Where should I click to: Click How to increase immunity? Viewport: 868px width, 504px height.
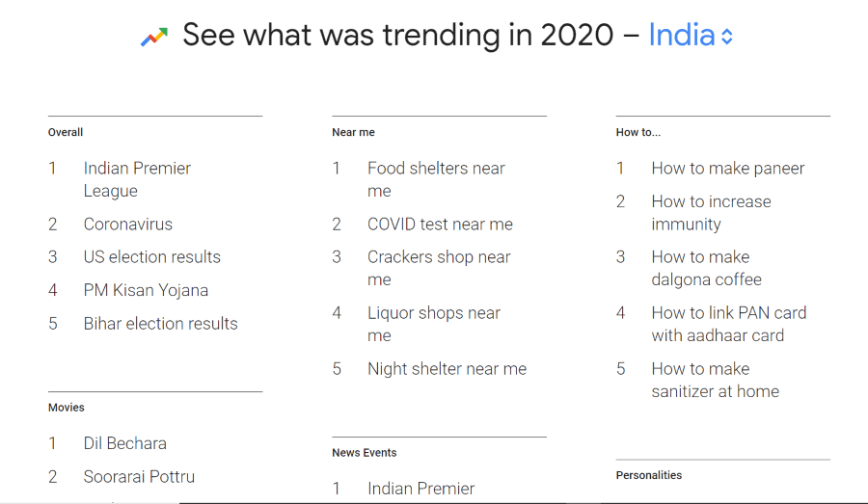[711, 213]
